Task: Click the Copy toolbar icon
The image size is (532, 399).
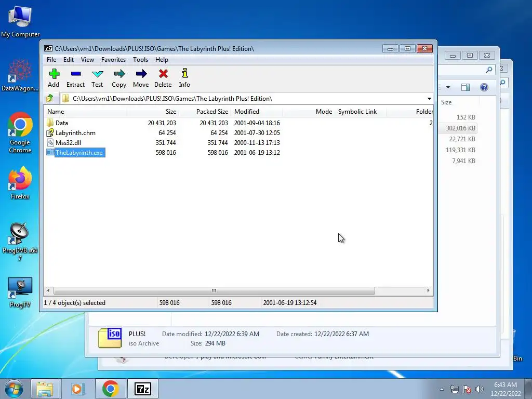Action: 119,74
